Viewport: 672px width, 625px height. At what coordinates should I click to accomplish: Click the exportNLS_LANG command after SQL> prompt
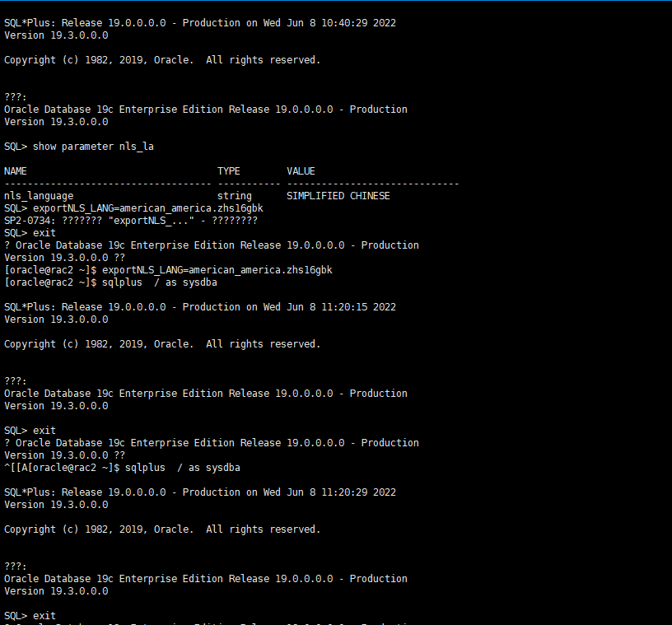[x=148, y=208]
